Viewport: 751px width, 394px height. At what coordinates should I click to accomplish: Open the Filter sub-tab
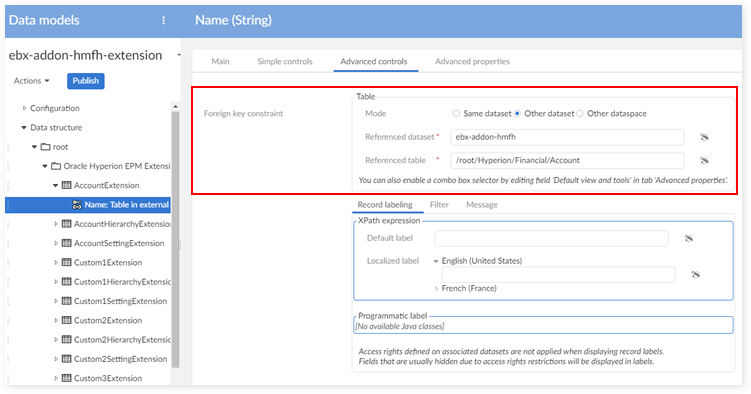439,205
